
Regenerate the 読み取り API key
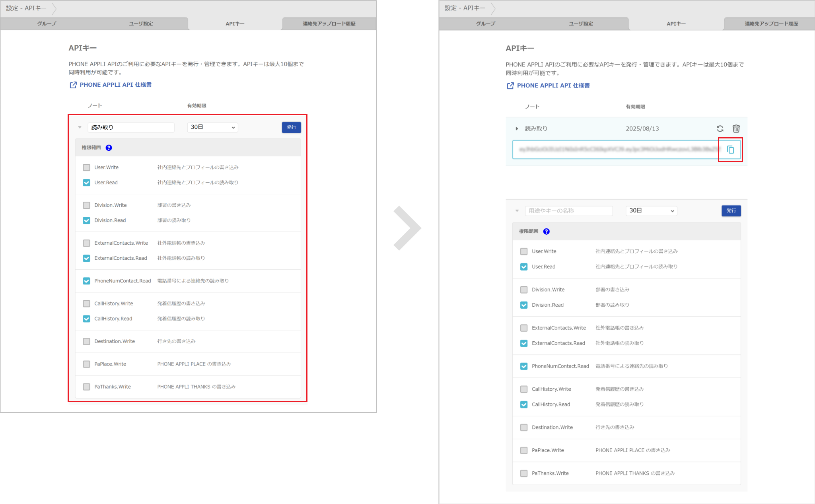(720, 128)
